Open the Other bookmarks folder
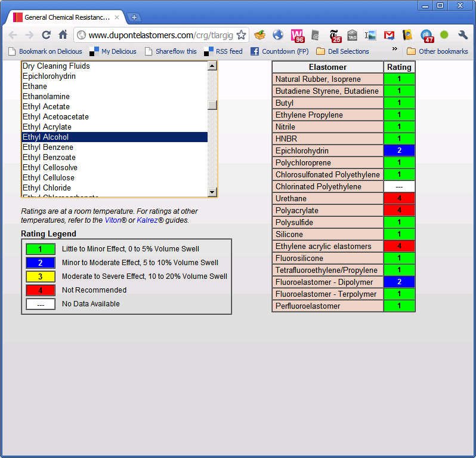Image resolution: width=476 pixels, height=458 pixels. pyautogui.click(x=437, y=51)
